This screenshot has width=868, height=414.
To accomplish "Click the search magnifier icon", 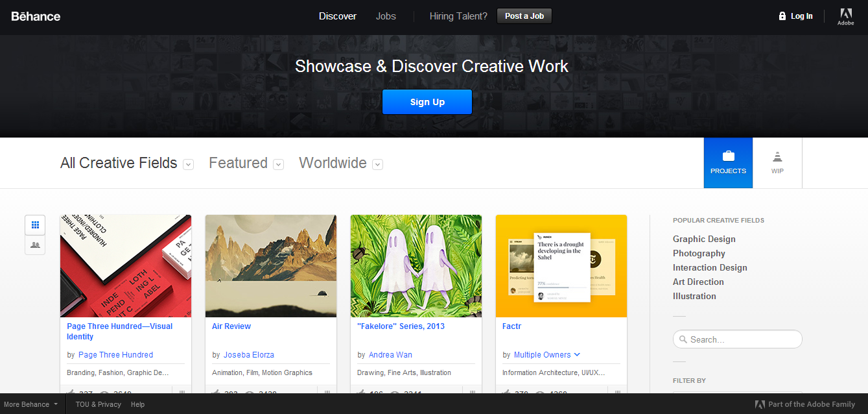I will [x=683, y=339].
